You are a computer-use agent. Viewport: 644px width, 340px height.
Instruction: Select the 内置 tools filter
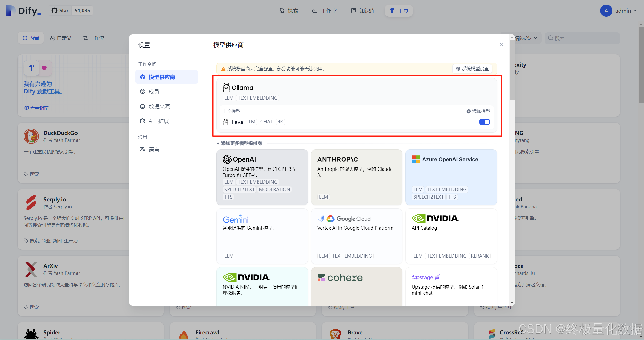(x=30, y=38)
